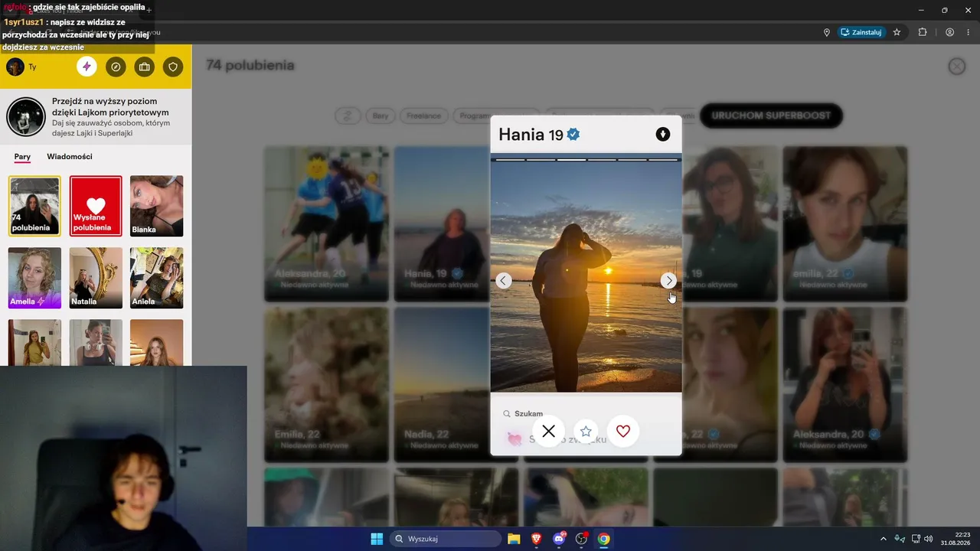This screenshot has width=980, height=551.
Task: Open the 74 polubienia tile
Action: [x=34, y=206]
